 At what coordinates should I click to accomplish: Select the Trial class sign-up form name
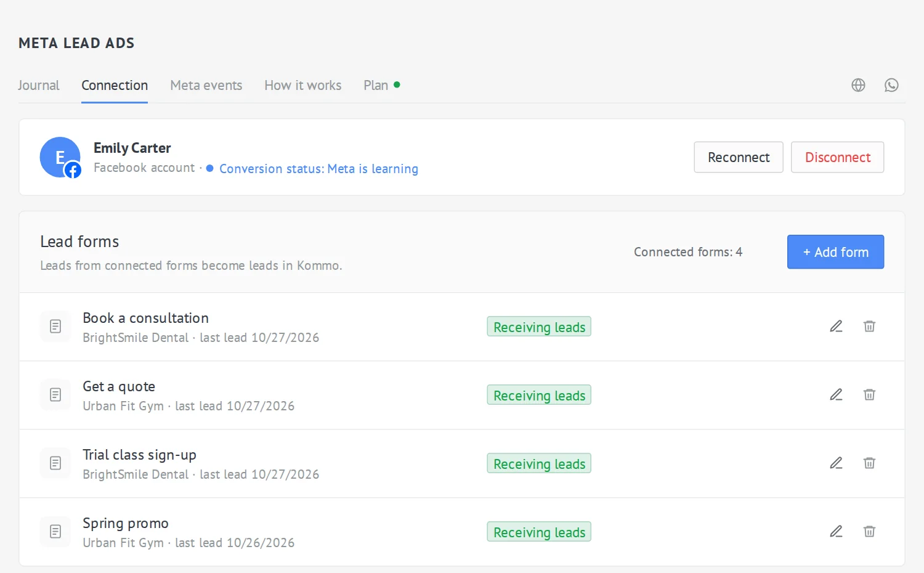(x=140, y=455)
